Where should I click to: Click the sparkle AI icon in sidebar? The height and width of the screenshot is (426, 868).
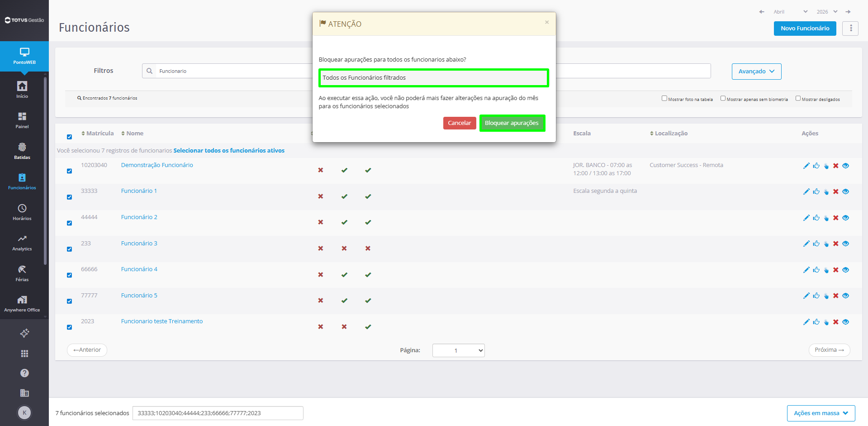(x=24, y=333)
